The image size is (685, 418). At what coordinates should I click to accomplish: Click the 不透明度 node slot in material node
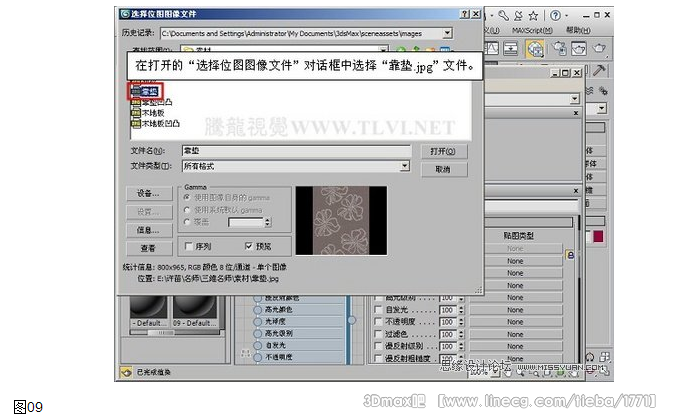pos(299,357)
